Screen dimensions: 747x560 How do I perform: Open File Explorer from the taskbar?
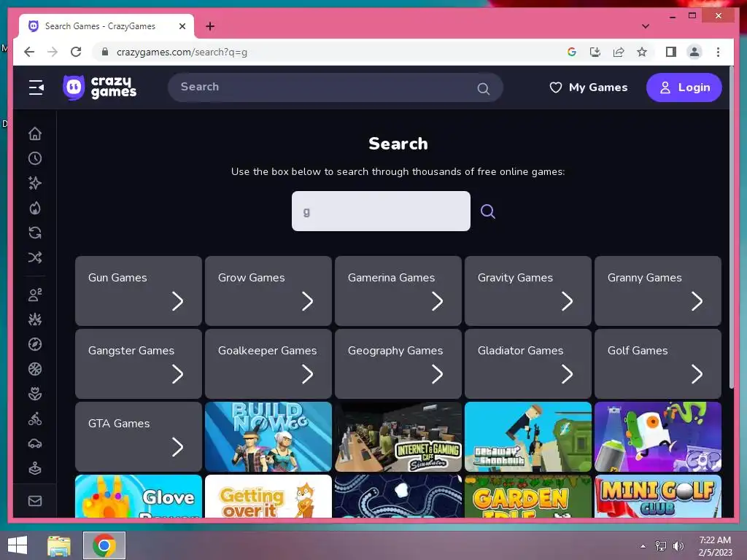coord(59,545)
